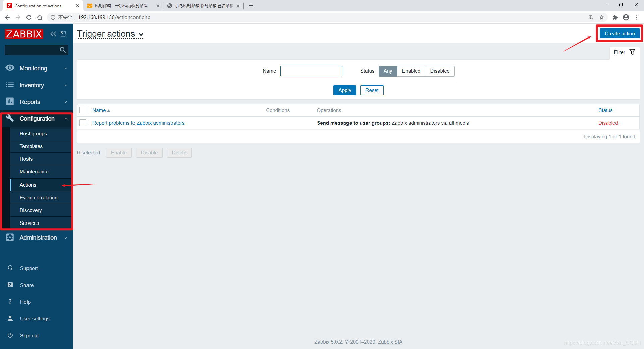Click the zoom magnifier icon in address bar
The image size is (644, 349).
point(591,17)
